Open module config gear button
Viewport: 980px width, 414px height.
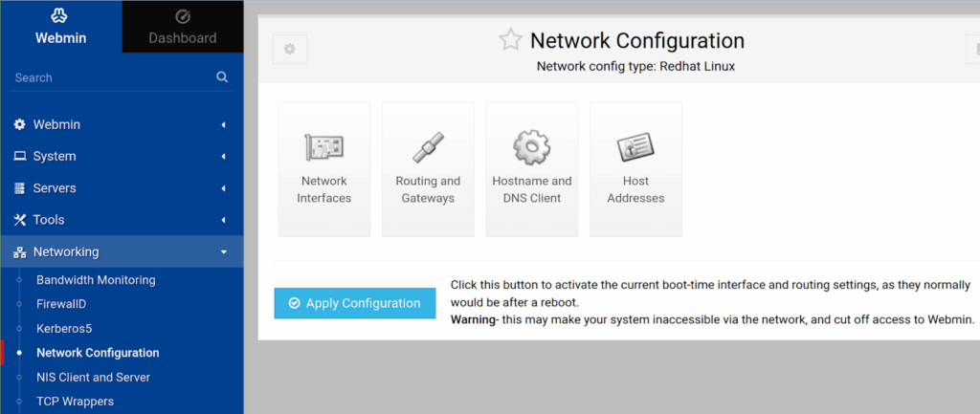[x=290, y=50]
